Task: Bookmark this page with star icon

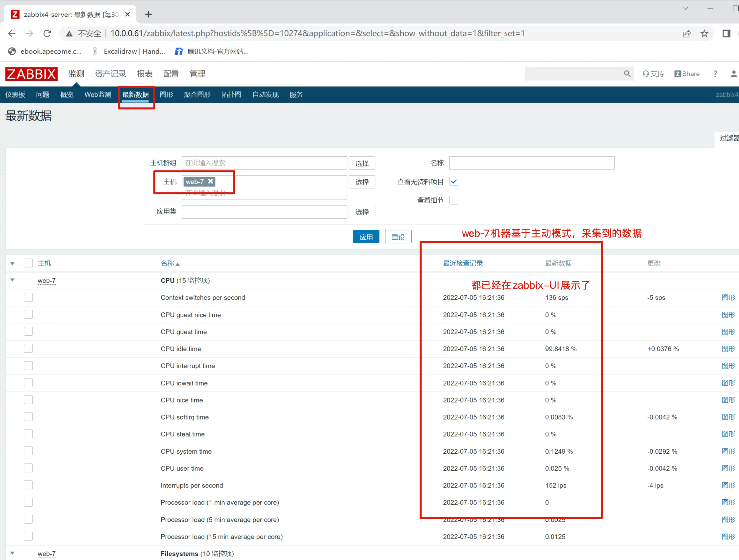Action: tap(704, 33)
